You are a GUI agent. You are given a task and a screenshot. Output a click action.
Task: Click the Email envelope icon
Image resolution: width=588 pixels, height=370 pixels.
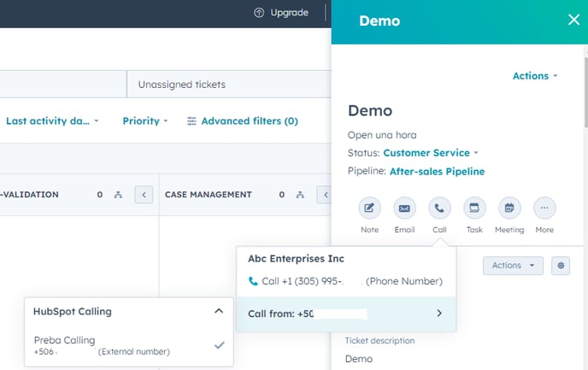click(404, 208)
